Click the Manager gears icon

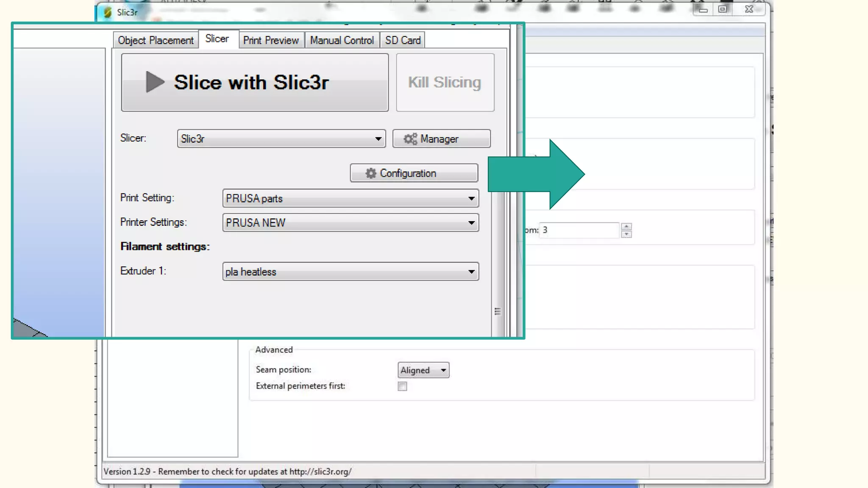pyautogui.click(x=410, y=139)
